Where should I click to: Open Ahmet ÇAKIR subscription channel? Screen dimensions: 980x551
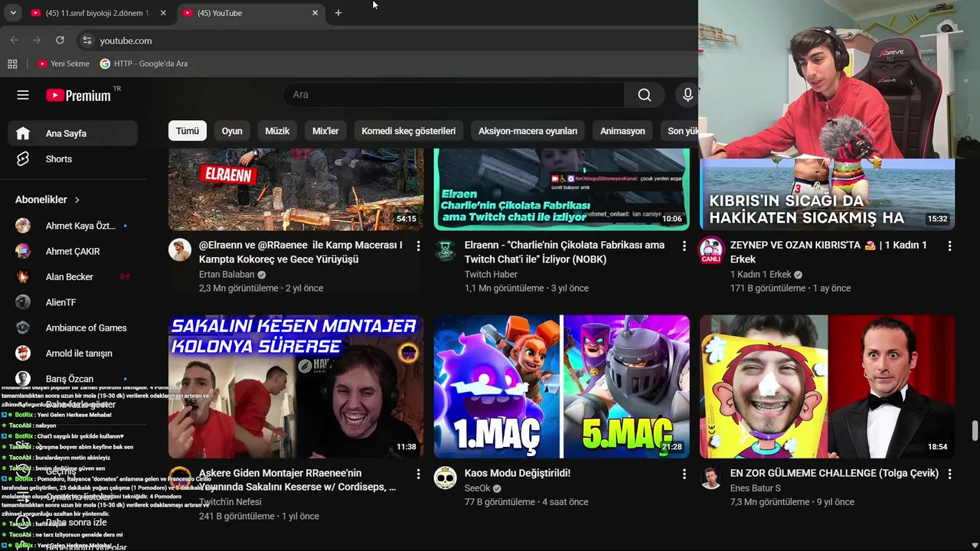[x=73, y=251]
